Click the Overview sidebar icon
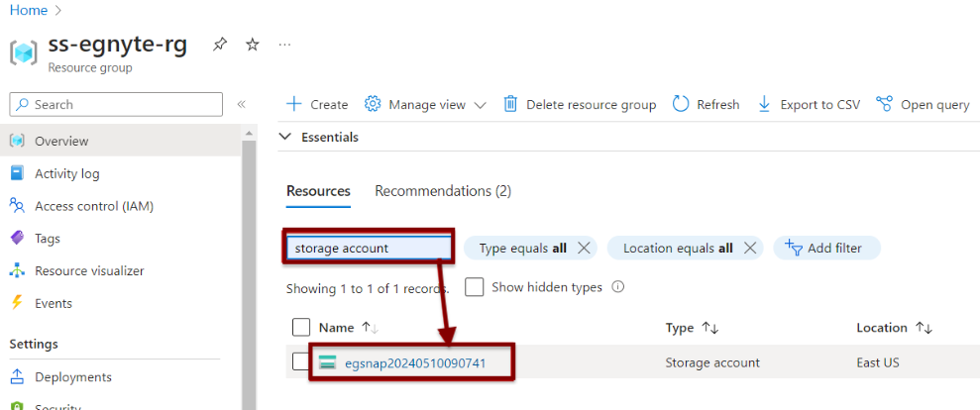This screenshot has height=410, width=980. coord(17,141)
